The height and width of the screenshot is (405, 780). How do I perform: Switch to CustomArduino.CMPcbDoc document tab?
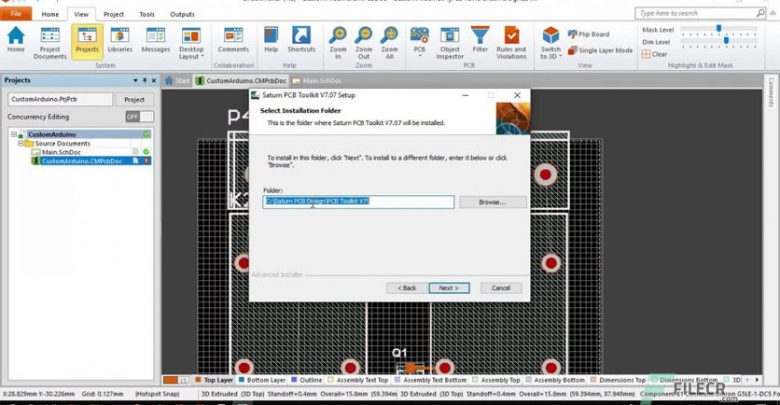coord(241,81)
